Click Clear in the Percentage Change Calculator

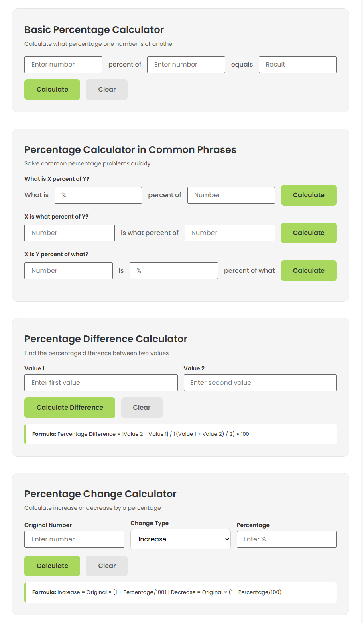(x=106, y=566)
